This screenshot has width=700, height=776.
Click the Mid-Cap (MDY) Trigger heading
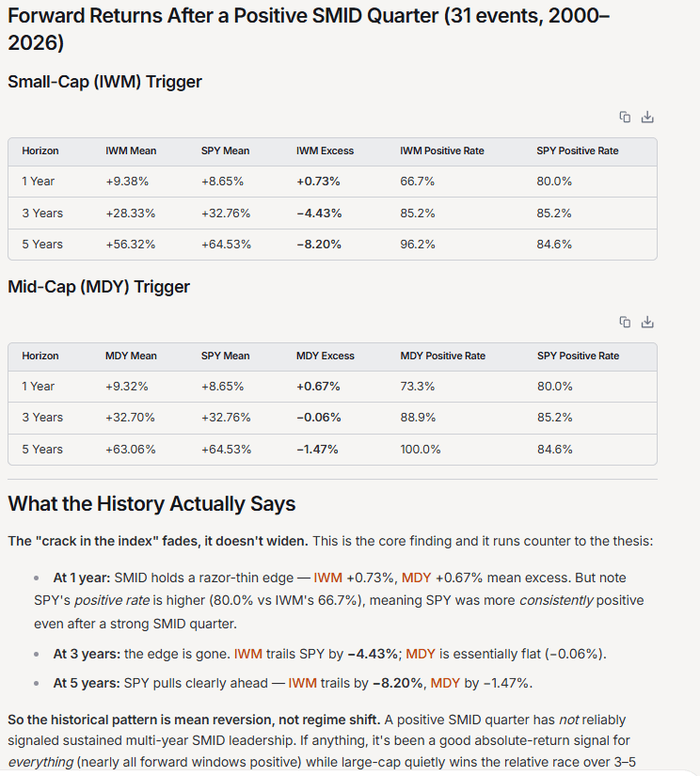[99, 287]
